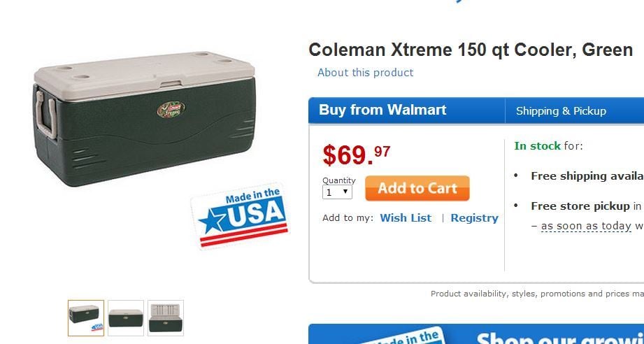
Task: Click the Coleman Xtreme 150 qt Cooler title
Action: tap(471, 50)
